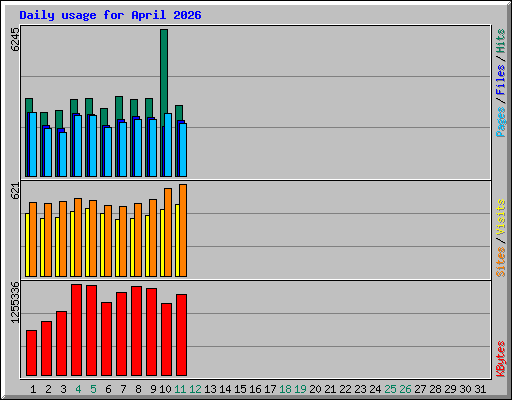Click the KBytes legend label
Screen dimensions: 512x400
pos(500,359)
